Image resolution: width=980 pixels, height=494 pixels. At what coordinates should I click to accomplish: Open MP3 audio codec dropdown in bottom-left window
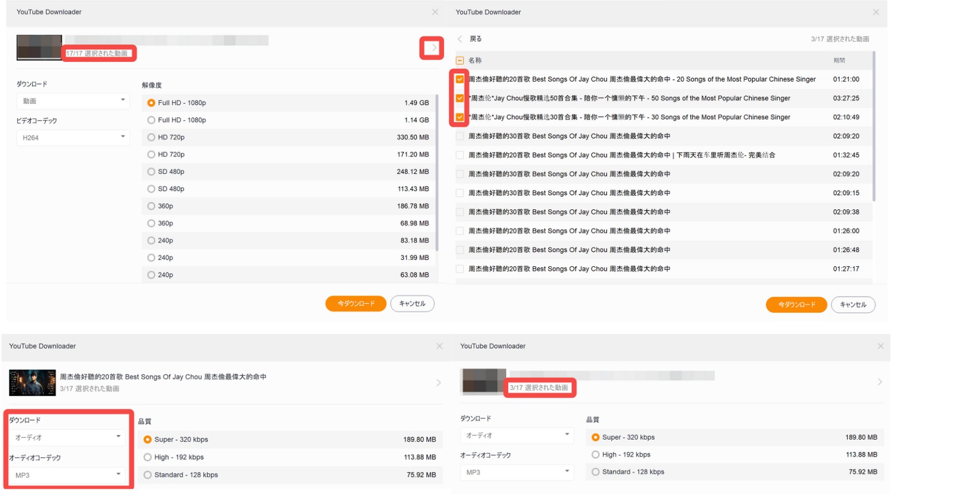[67, 475]
